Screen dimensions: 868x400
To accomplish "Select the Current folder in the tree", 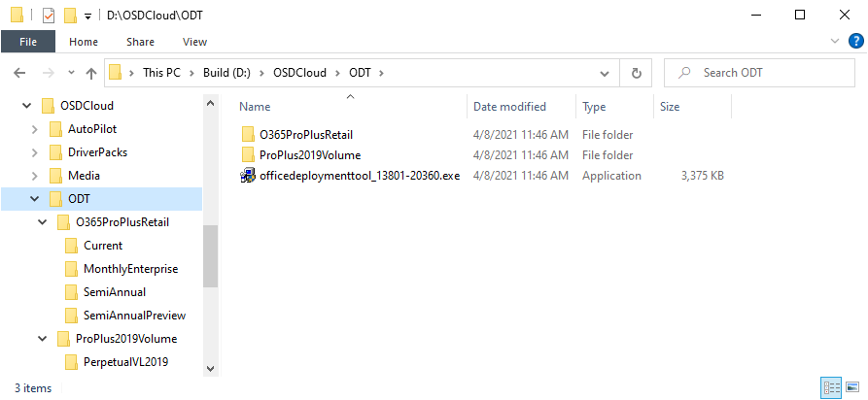I will click(x=102, y=245).
